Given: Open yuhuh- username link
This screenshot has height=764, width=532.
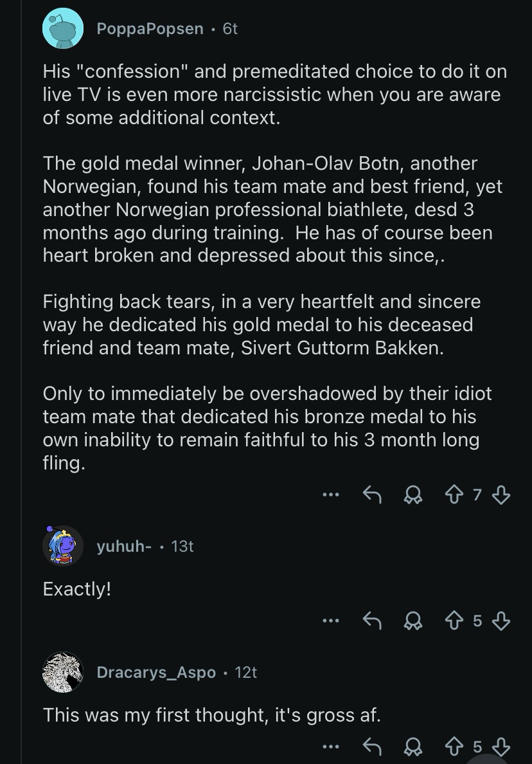Looking at the screenshot, I should point(124,546).
